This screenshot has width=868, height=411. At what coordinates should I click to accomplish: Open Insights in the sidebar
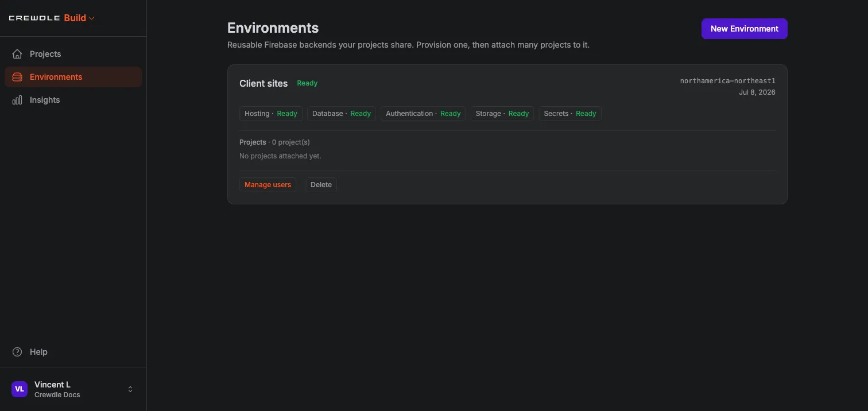click(73, 100)
